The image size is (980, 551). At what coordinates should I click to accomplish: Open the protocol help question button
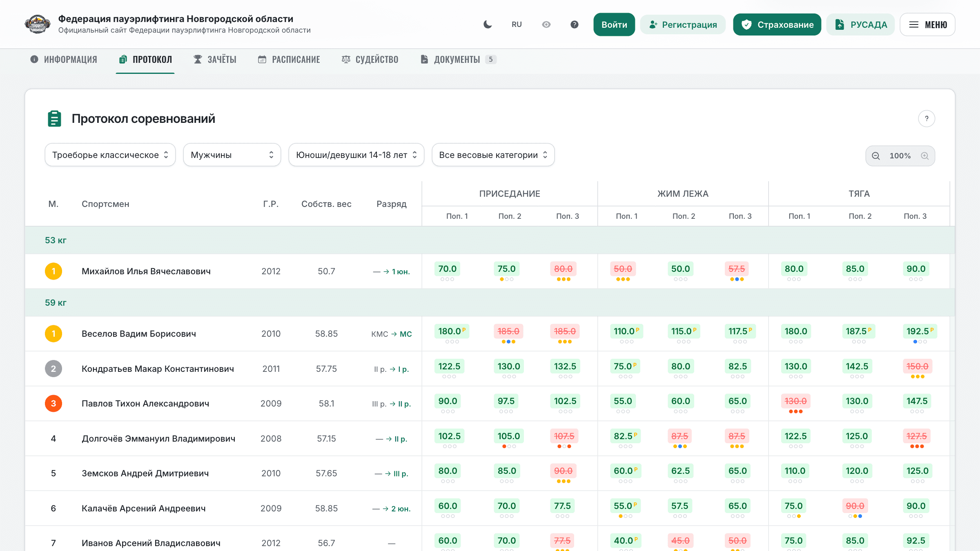click(927, 119)
